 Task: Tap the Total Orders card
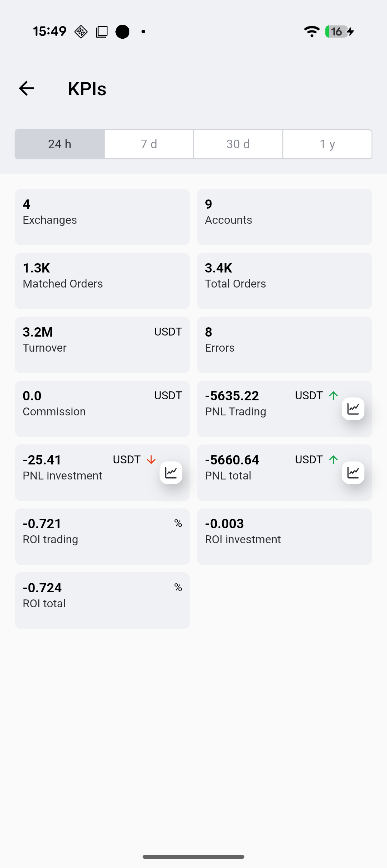(x=285, y=281)
